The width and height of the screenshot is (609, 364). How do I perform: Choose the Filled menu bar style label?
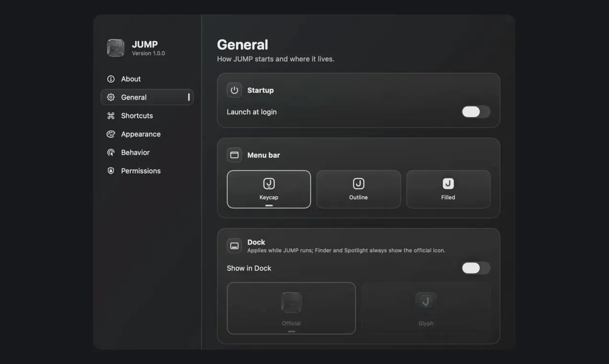(448, 197)
